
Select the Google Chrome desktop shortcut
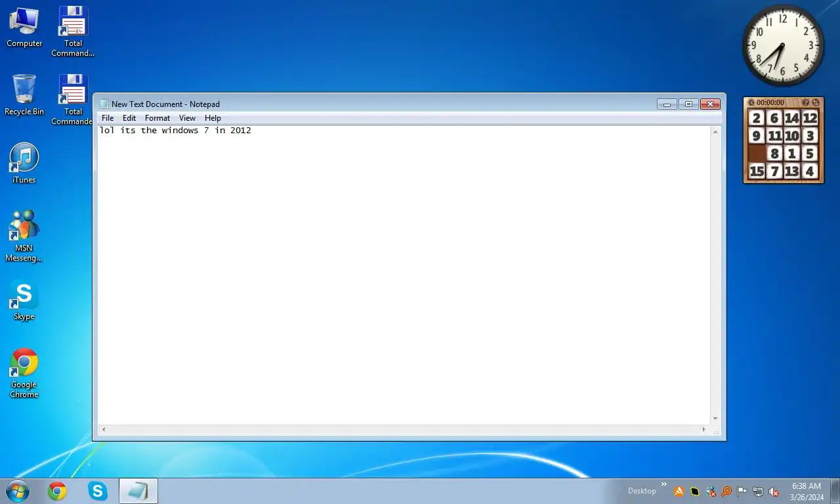24,373
